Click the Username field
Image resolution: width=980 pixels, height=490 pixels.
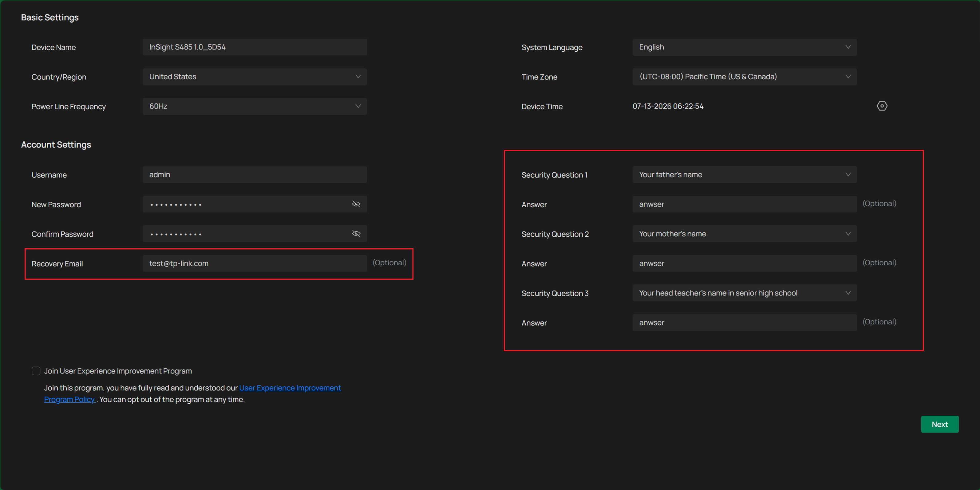pyautogui.click(x=255, y=175)
